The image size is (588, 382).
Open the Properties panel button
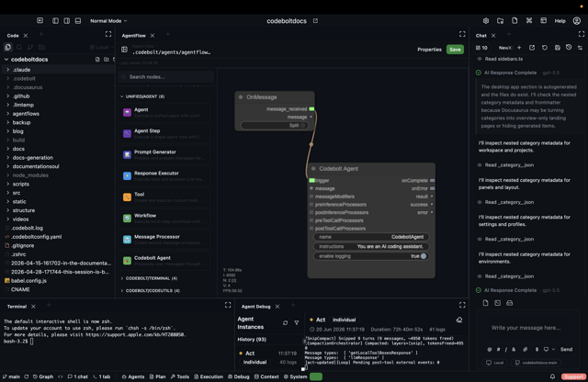click(429, 50)
